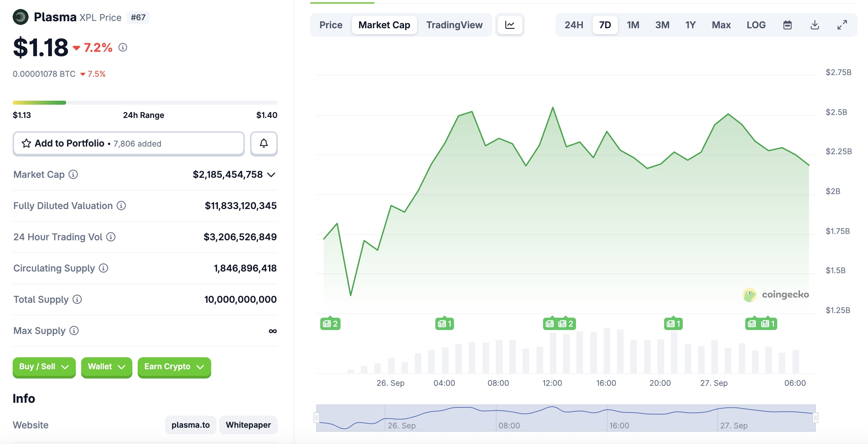Click the $11,833,120,345 valuation value
Screen dimensions: 868x444
click(x=240, y=206)
